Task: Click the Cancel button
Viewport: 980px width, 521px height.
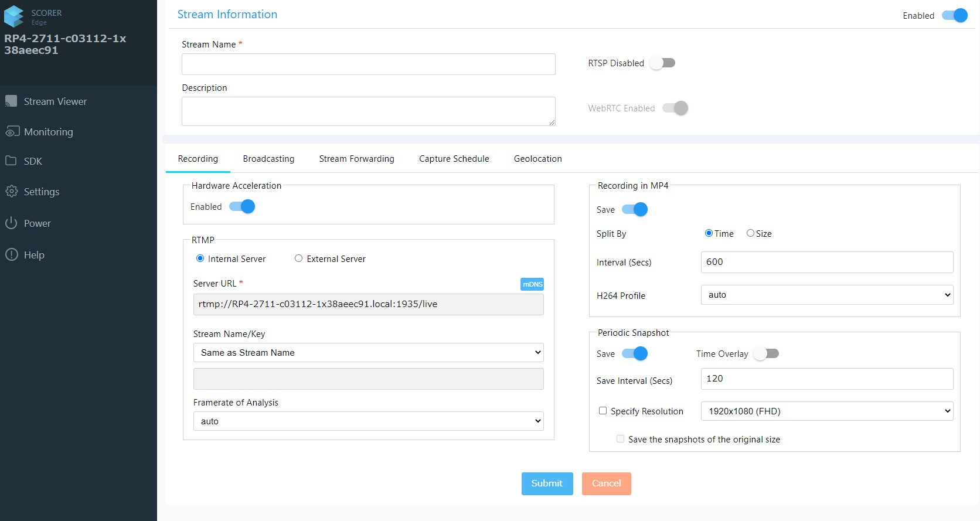Action: (x=606, y=483)
